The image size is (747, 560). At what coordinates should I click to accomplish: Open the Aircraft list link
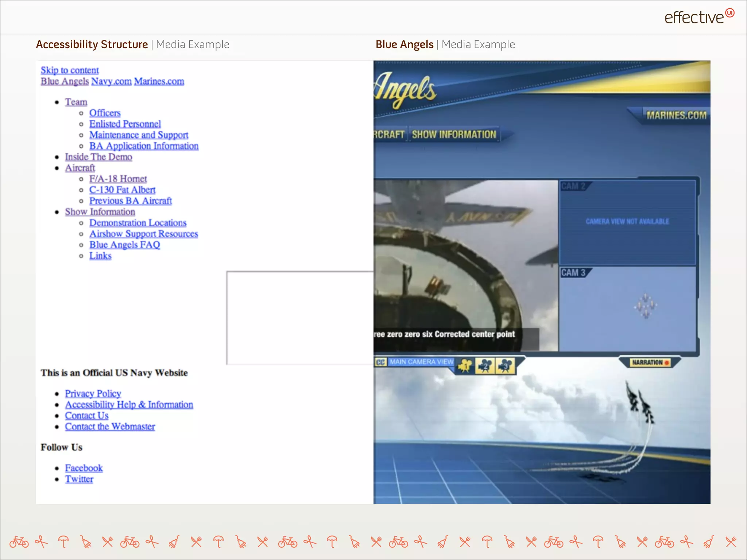[80, 168]
